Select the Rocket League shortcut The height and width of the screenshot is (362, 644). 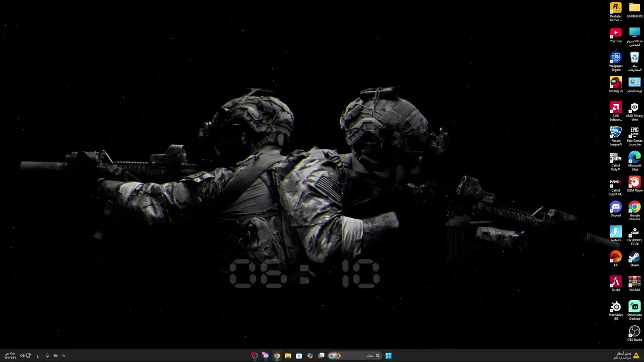pyautogui.click(x=616, y=136)
